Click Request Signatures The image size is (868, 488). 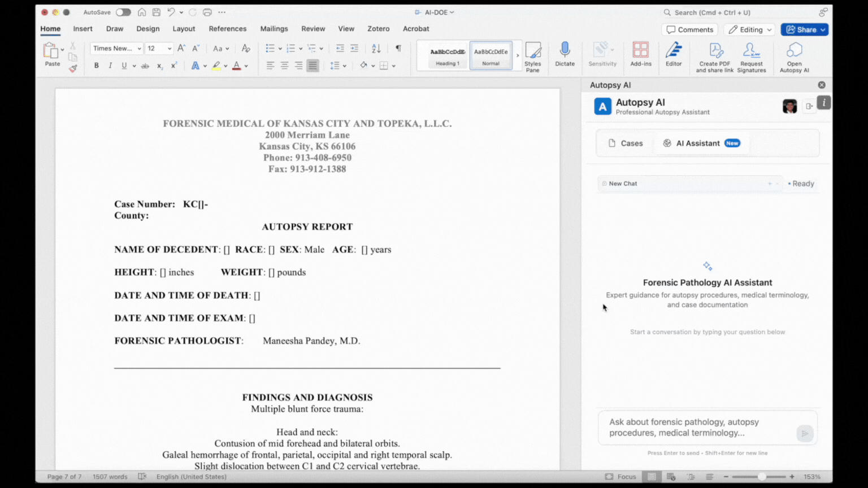tap(752, 55)
